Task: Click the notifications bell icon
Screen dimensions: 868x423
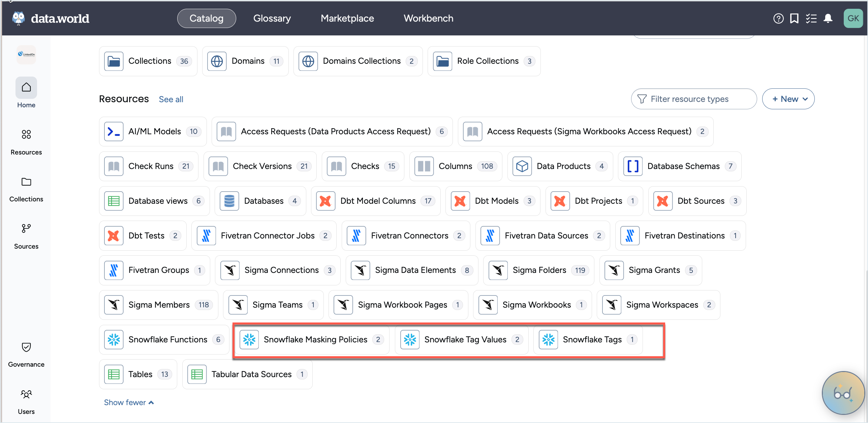Action: coord(828,19)
